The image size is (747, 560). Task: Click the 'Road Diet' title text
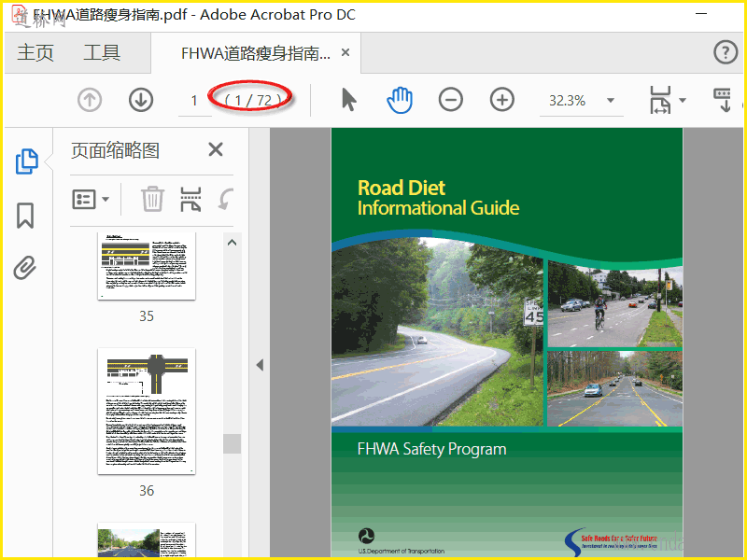click(402, 188)
